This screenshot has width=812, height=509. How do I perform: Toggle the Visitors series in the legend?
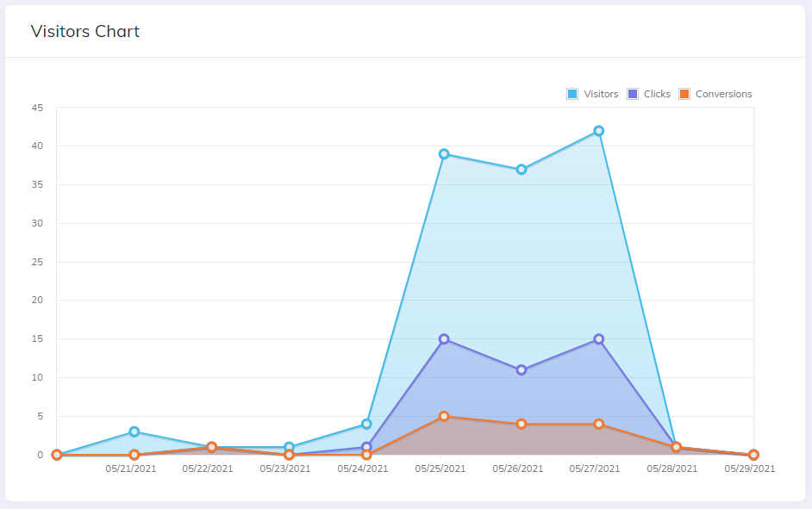tap(601, 94)
